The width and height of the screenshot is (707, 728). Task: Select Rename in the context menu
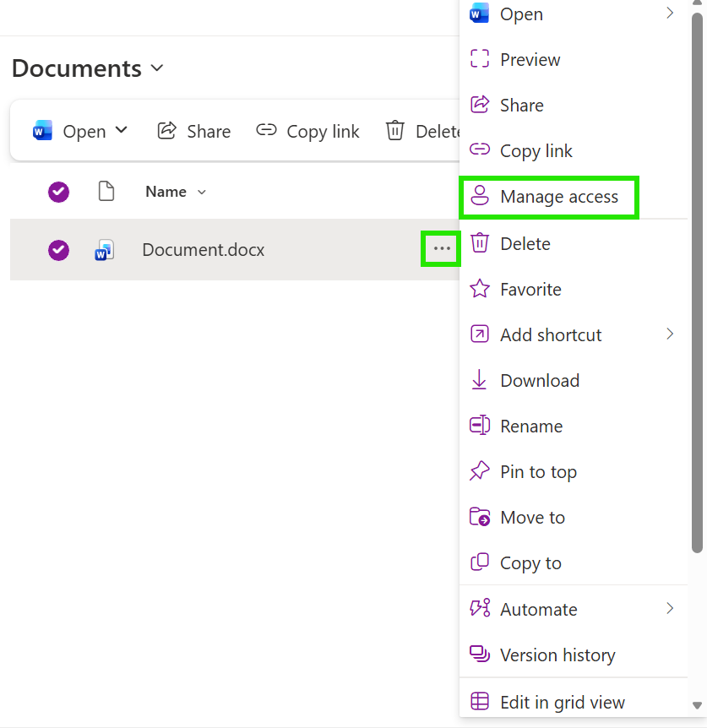tap(574, 426)
